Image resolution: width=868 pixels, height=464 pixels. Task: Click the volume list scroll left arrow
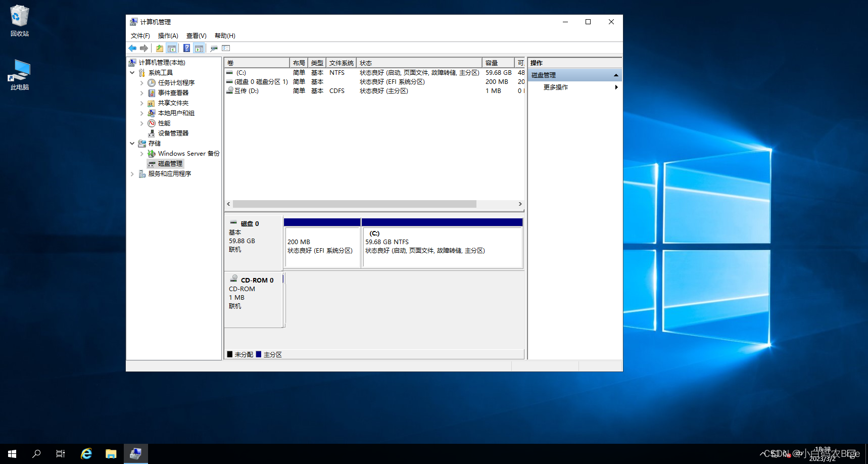pyautogui.click(x=229, y=204)
